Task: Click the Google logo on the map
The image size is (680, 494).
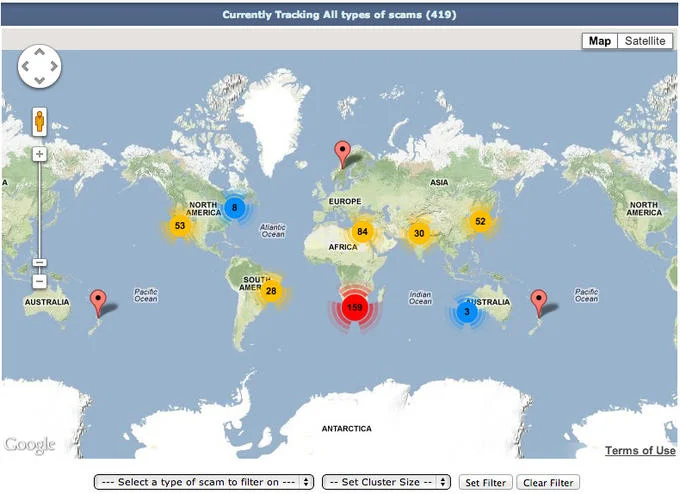Action: (30, 444)
